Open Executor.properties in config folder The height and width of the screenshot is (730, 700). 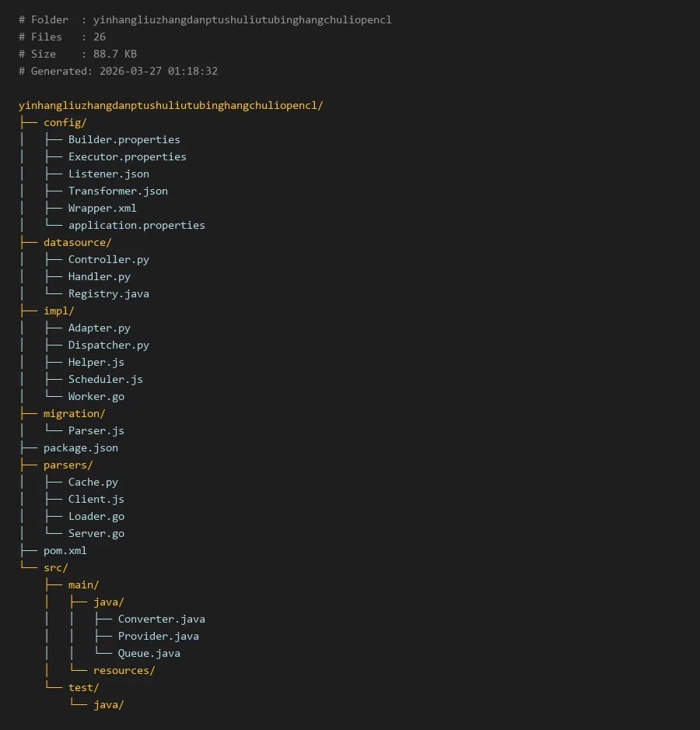(x=127, y=157)
